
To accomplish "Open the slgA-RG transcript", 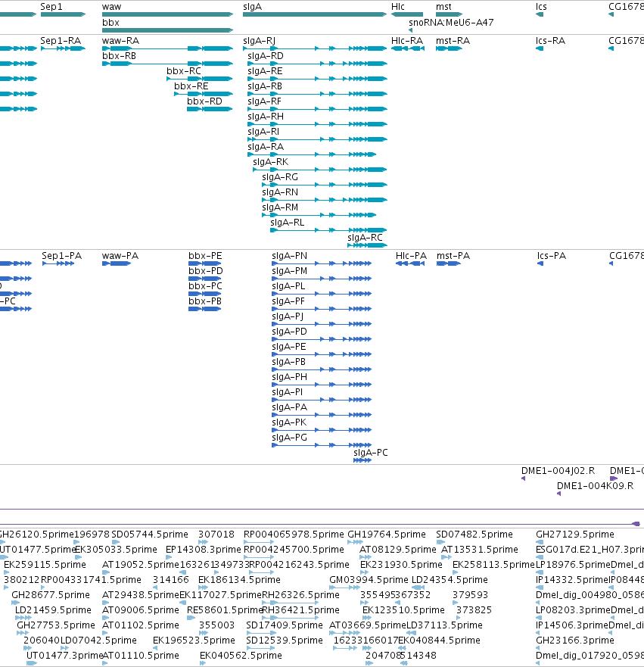I will (x=325, y=185).
